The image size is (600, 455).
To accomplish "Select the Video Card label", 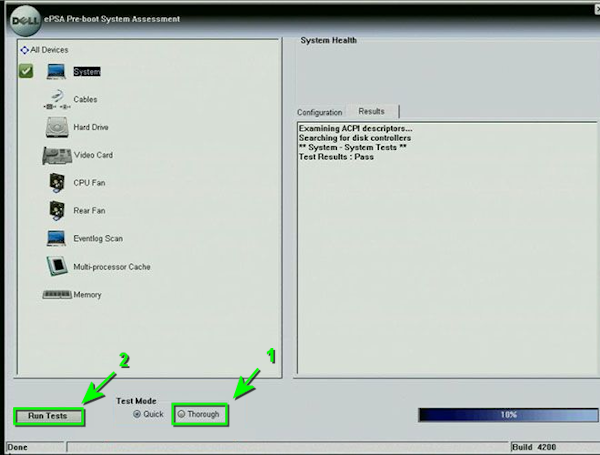I will click(94, 155).
